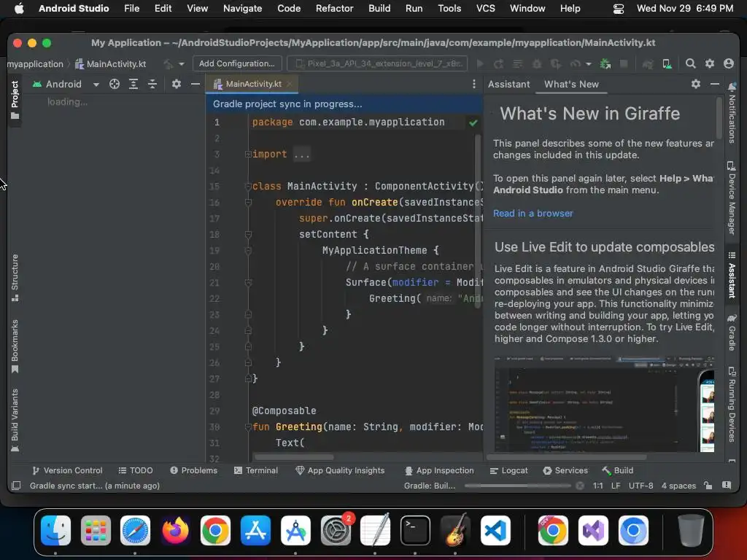The height and width of the screenshot is (560, 747).
Task: Open Build menu in menu bar
Action: (379, 8)
